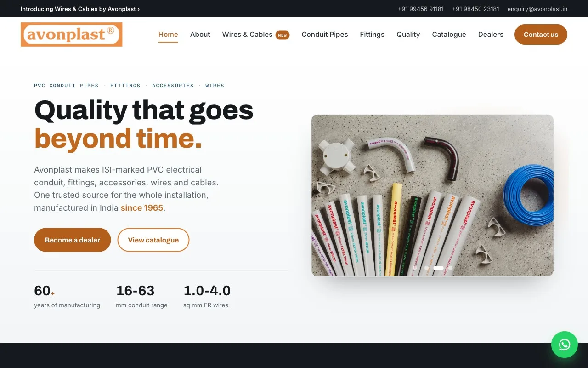Click the NEW badge beside Wires & Cables

point(283,35)
